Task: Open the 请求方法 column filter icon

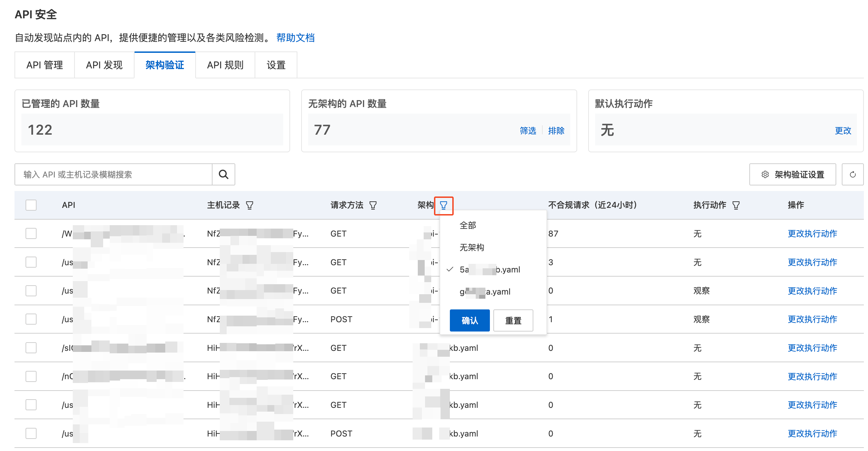Action: coord(373,205)
